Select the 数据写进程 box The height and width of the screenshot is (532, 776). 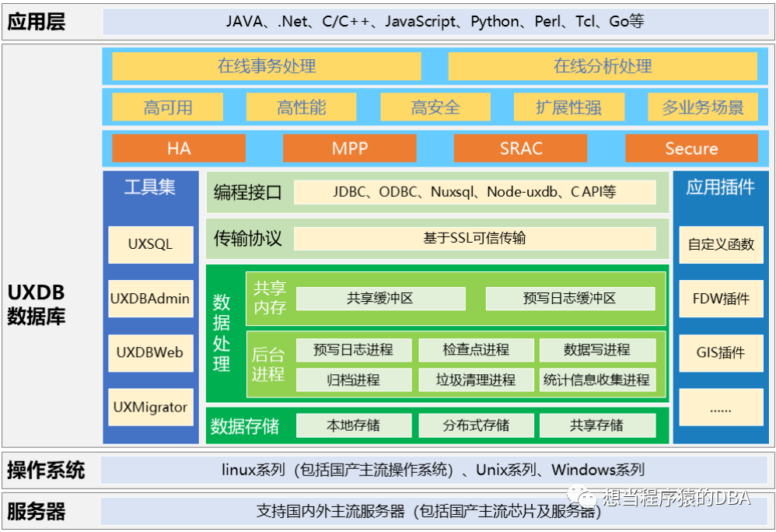(x=597, y=350)
